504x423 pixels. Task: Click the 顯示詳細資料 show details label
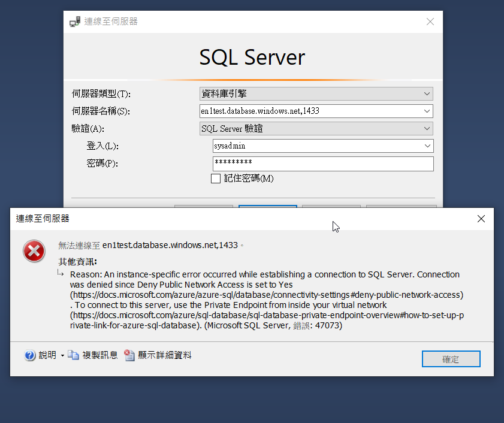click(165, 355)
